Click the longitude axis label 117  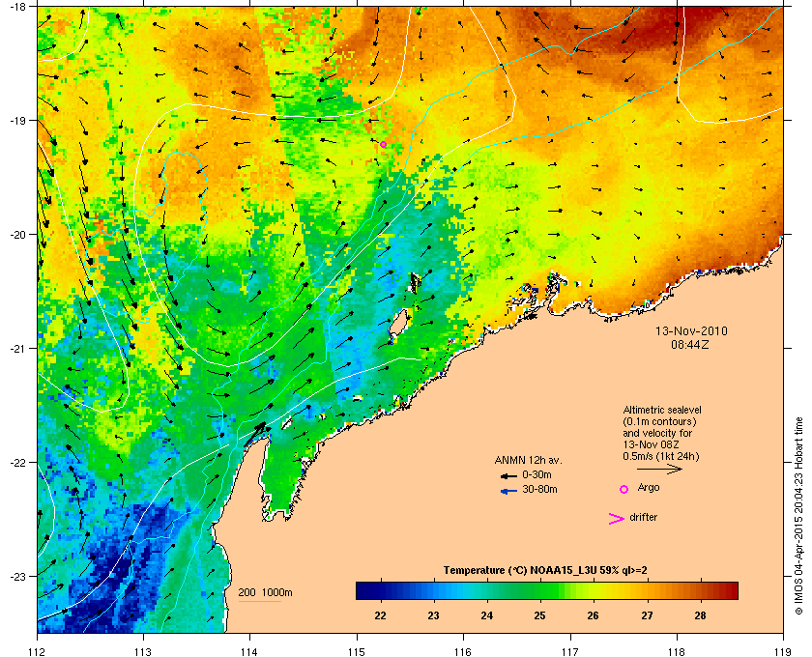(570, 651)
